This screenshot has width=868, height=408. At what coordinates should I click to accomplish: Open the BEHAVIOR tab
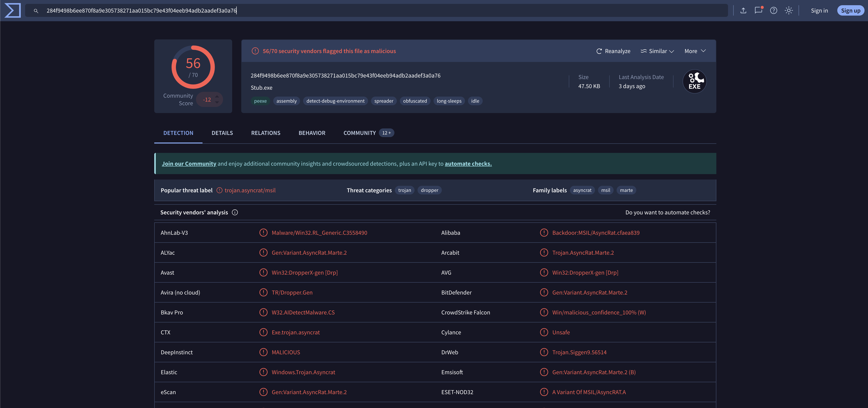(312, 133)
